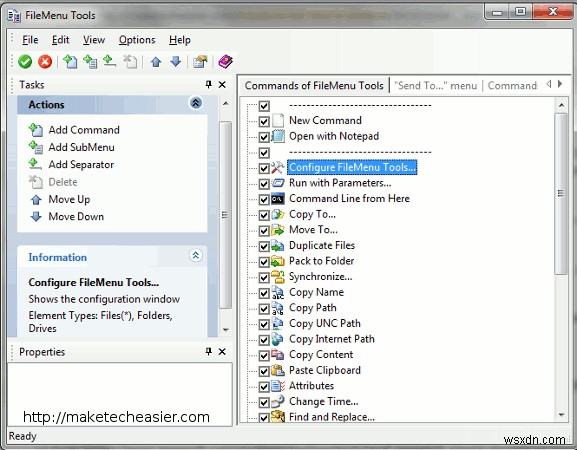Viewport: 577px width, 450px height.
Task: Click Add Command in the Actions list
Action: pos(84,130)
